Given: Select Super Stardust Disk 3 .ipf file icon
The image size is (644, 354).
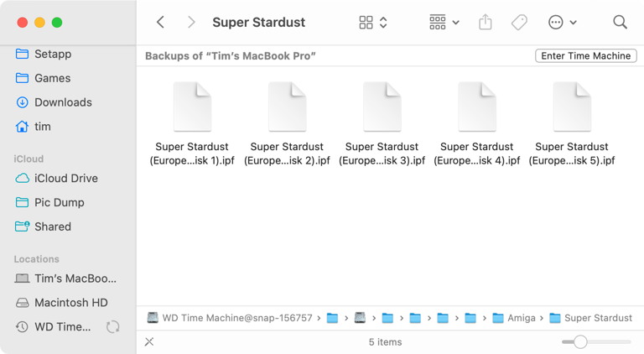Looking at the screenshot, I should (382, 107).
